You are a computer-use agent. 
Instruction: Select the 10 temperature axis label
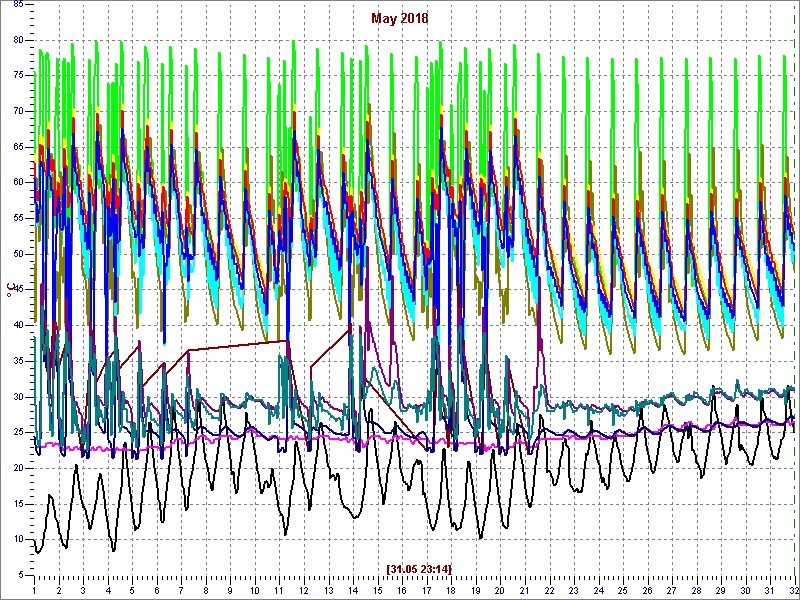pos(18,539)
